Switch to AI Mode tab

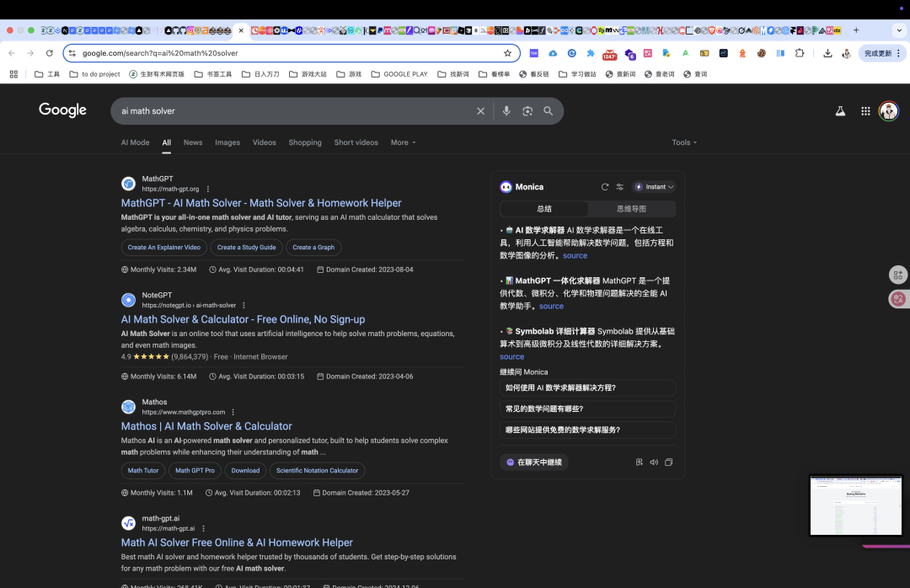pos(135,142)
